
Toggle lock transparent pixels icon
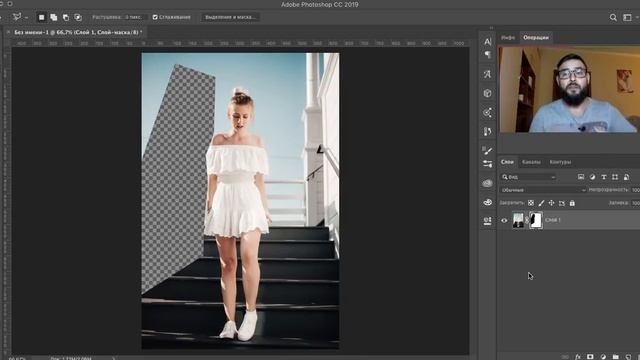tap(531, 203)
